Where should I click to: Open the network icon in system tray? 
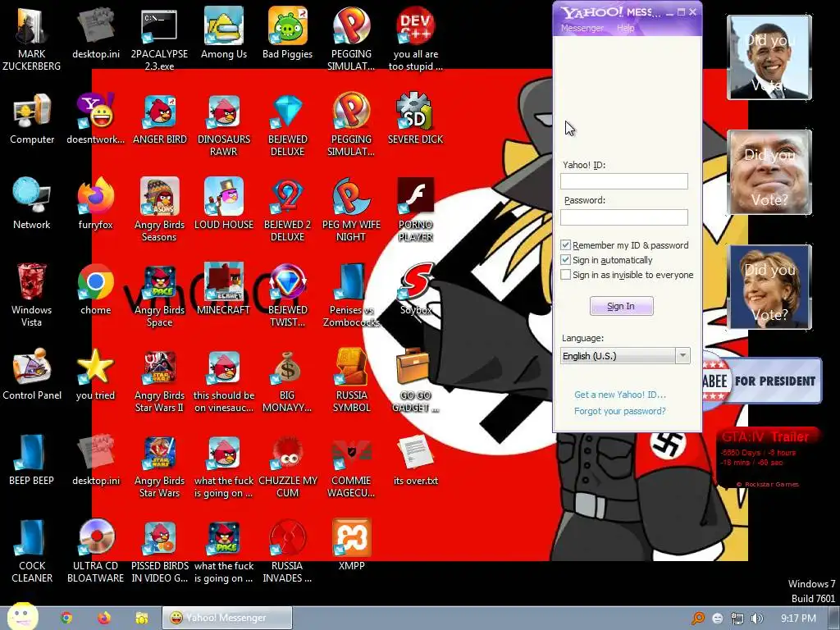click(737, 619)
